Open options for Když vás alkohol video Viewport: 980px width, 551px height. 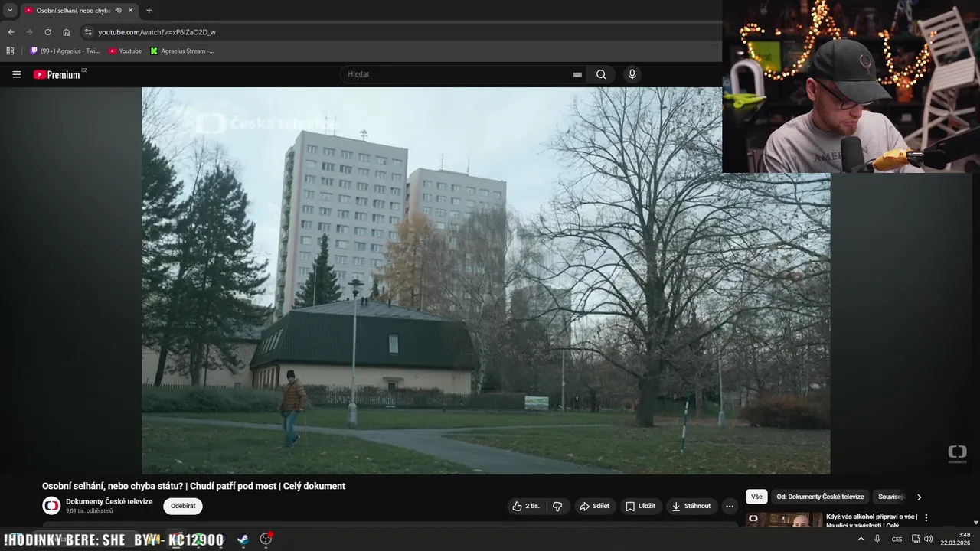click(x=926, y=518)
